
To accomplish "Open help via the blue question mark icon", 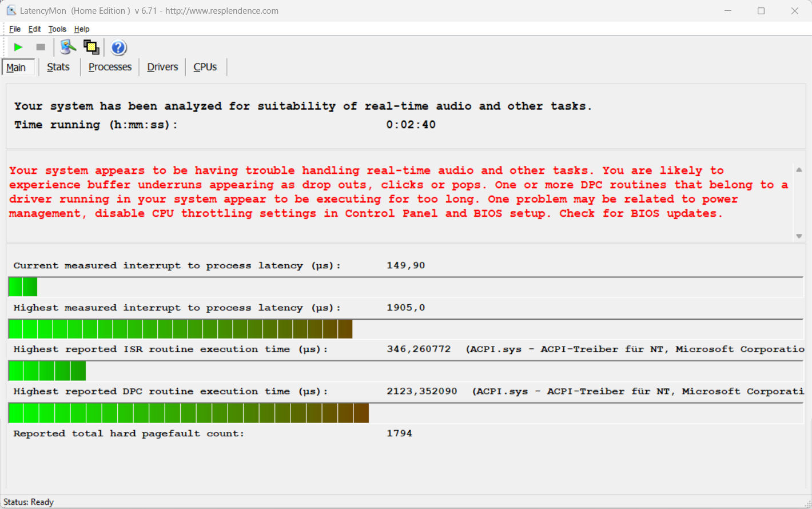I will coord(118,47).
